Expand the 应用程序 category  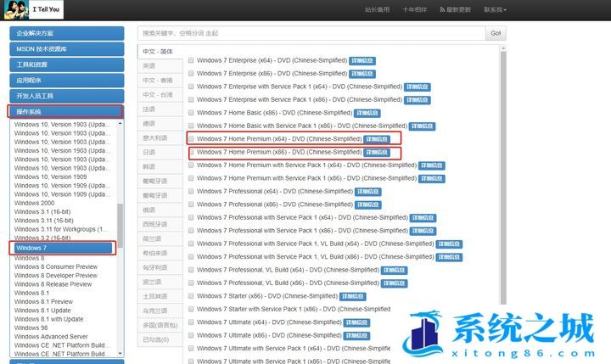(67, 80)
